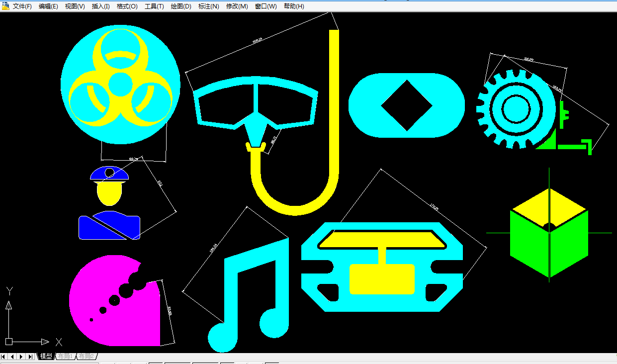
Task: Open the 标注(N) dimension menu
Action: [208, 6]
